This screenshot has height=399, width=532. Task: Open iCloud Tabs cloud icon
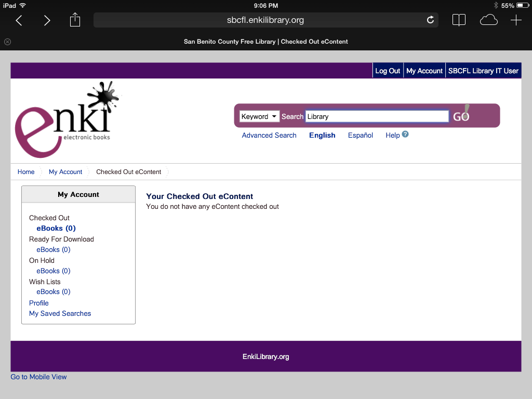[488, 20]
